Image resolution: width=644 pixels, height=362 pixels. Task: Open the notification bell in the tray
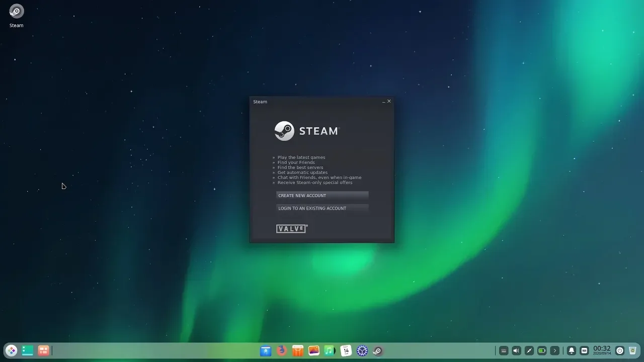pyautogui.click(x=572, y=351)
